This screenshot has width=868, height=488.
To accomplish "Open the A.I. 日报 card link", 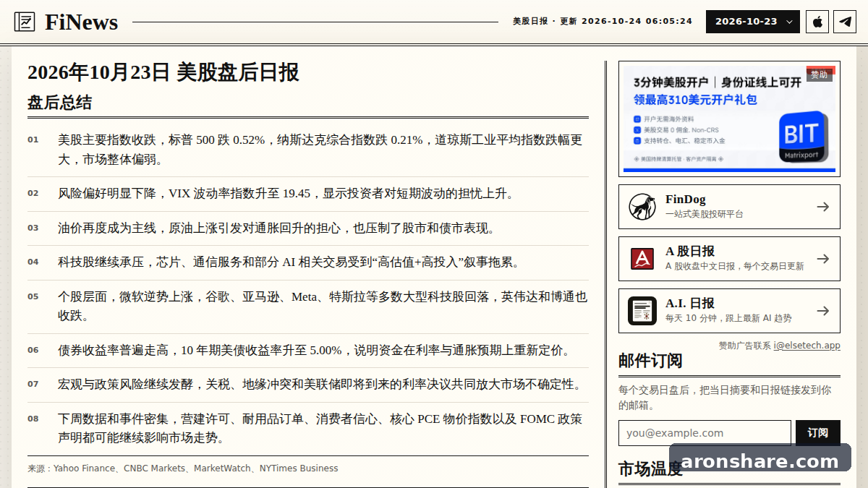I will tap(729, 311).
